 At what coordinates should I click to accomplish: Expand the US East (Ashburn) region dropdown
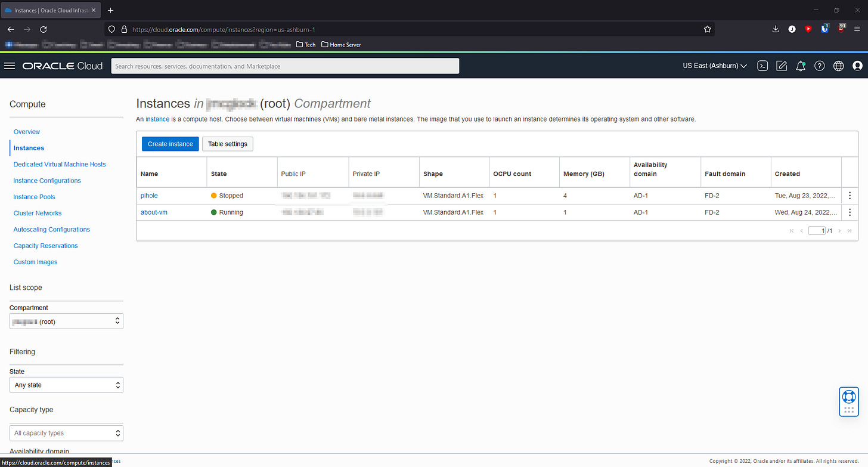coord(714,66)
